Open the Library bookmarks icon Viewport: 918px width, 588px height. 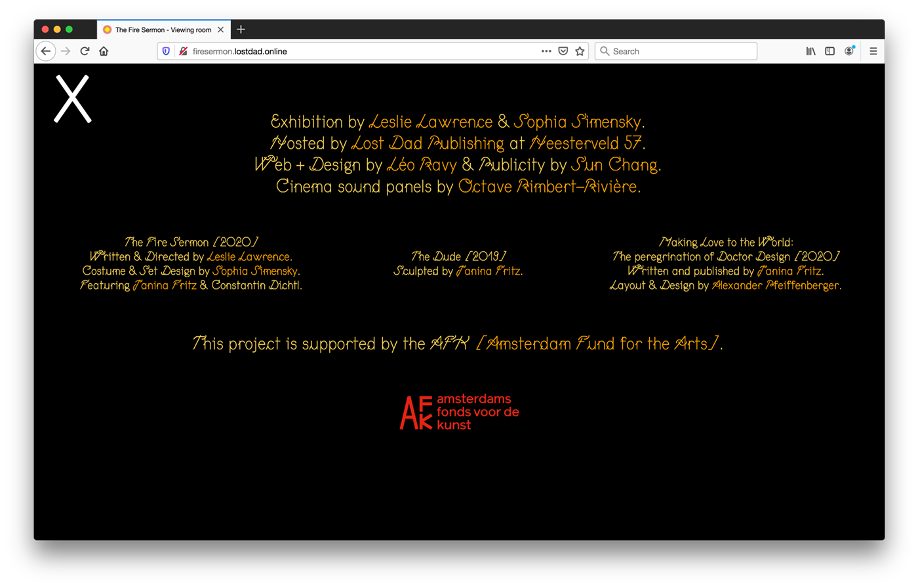[810, 51]
